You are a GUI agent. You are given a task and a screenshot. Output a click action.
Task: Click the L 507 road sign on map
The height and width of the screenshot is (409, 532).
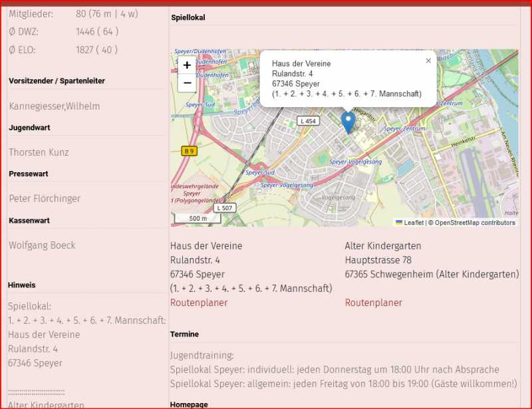pyautogui.click(x=225, y=208)
